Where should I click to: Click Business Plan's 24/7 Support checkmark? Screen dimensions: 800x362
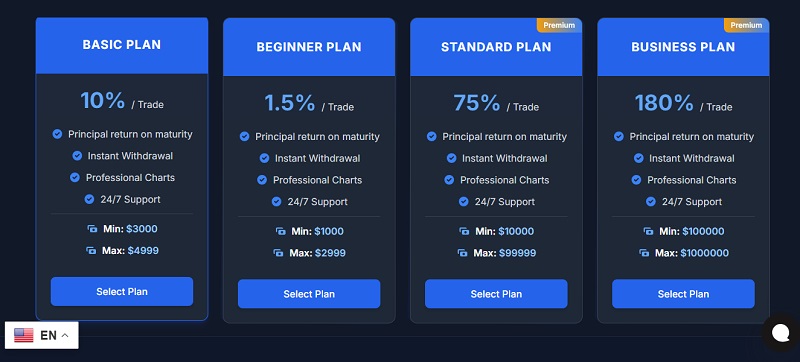coord(651,202)
